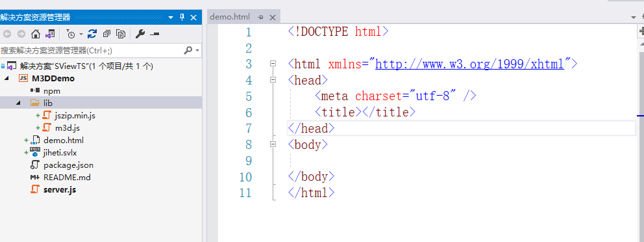Click the Back navigation arrow in Solution Explorer

coord(7,34)
